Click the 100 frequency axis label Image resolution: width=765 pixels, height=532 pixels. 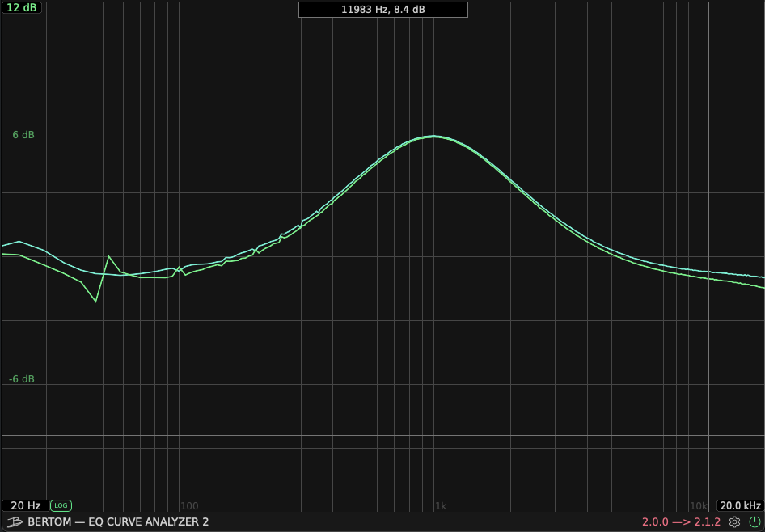(x=189, y=505)
